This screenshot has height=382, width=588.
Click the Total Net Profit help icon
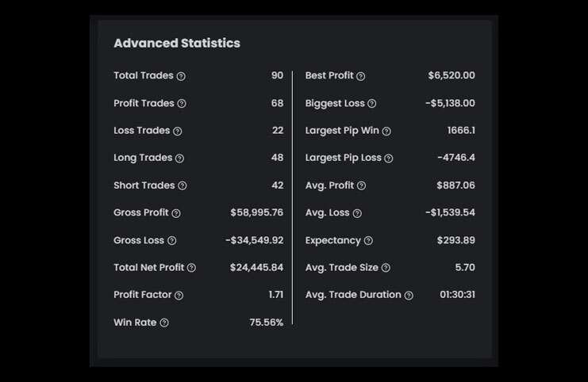pyautogui.click(x=191, y=268)
